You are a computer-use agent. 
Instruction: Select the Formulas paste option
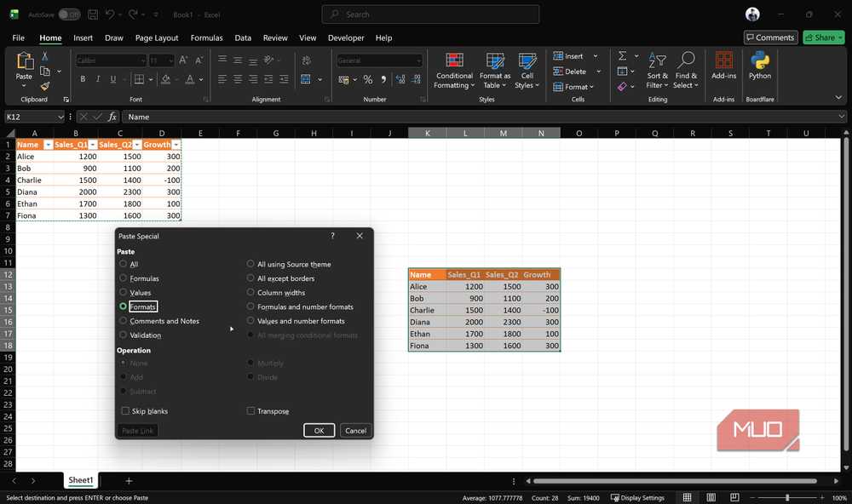coord(124,278)
